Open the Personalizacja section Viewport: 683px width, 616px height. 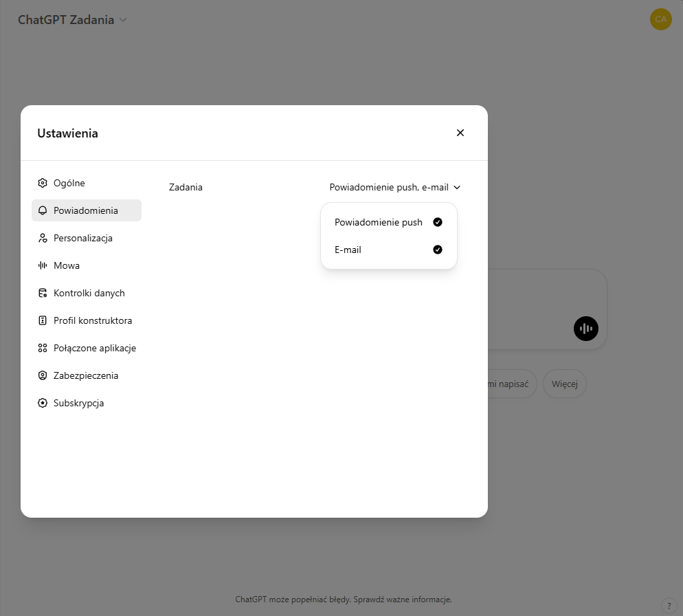tap(87, 238)
